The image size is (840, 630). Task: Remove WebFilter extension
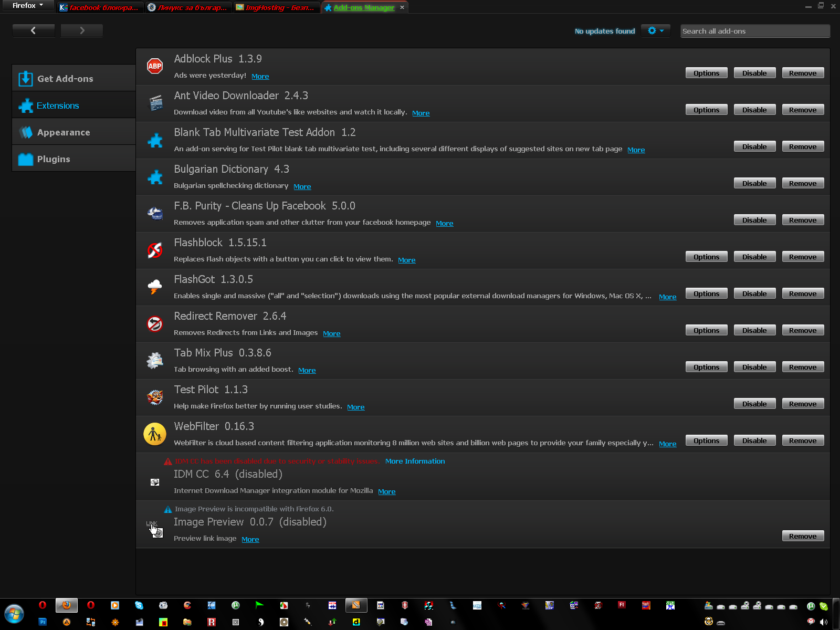click(803, 440)
